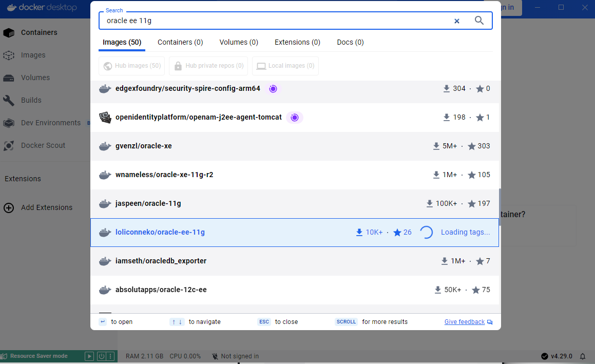The width and height of the screenshot is (595, 364).
Task: Select the iamseth/oracledb_exporter result
Action: (x=295, y=261)
